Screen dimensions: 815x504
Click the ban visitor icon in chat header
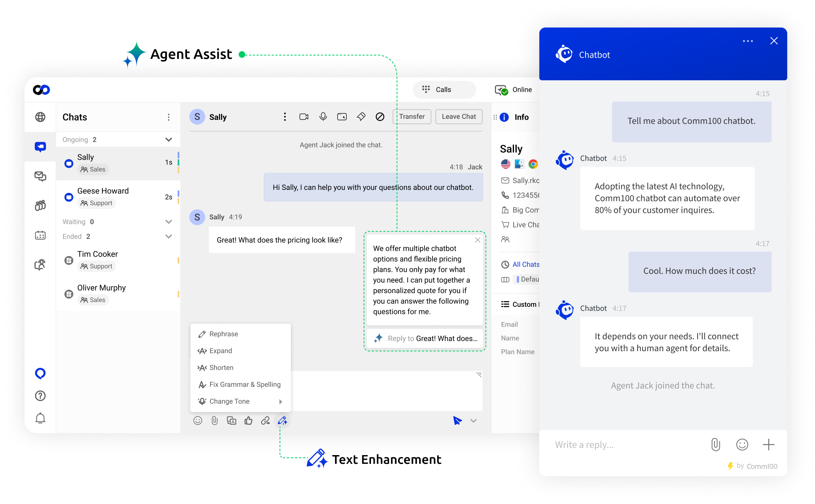click(x=380, y=117)
